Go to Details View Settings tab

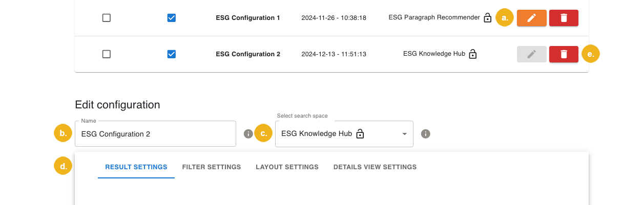(x=375, y=167)
